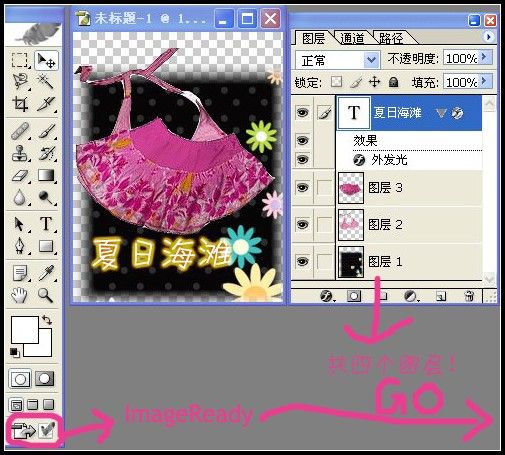Click the delete layer trash button
The image size is (505, 455).
pos(469,296)
